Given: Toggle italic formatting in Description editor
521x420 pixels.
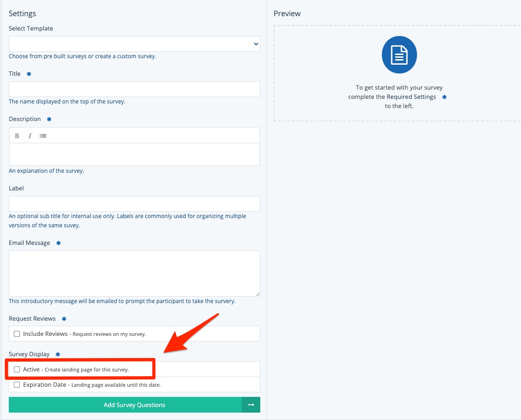Looking at the screenshot, I should point(30,136).
